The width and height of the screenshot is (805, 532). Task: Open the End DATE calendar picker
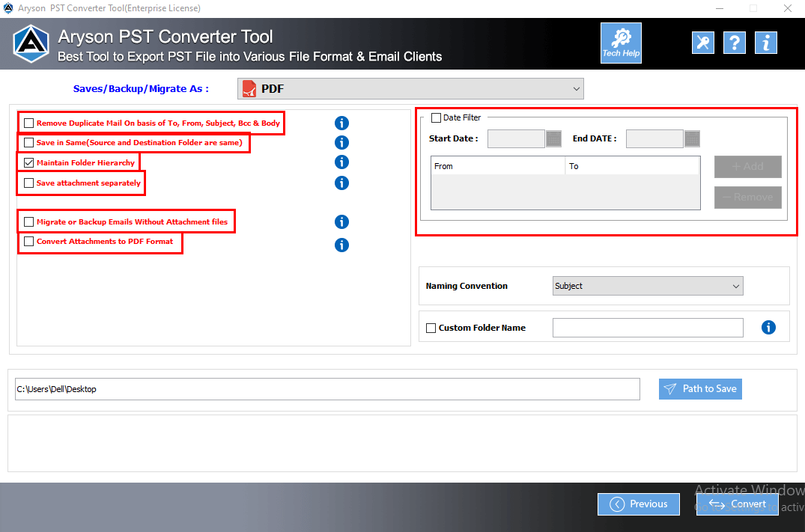click(690, 138)
